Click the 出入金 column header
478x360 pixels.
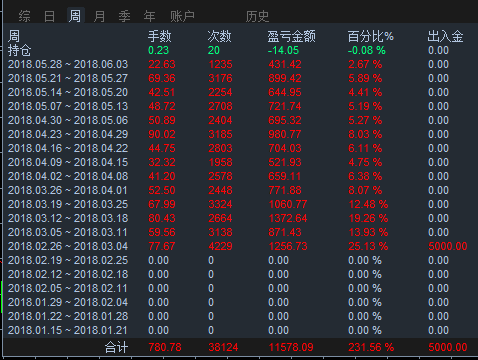445,36
